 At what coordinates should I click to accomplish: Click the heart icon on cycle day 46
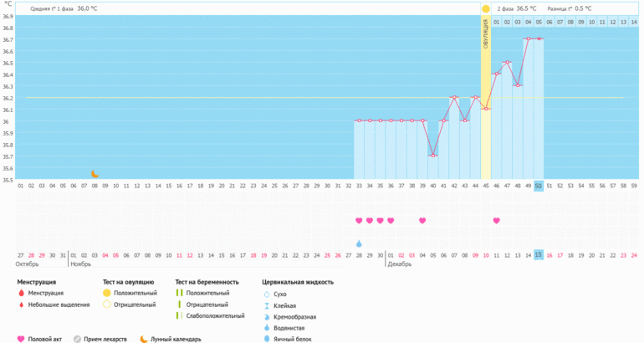(x=496, y=221)
